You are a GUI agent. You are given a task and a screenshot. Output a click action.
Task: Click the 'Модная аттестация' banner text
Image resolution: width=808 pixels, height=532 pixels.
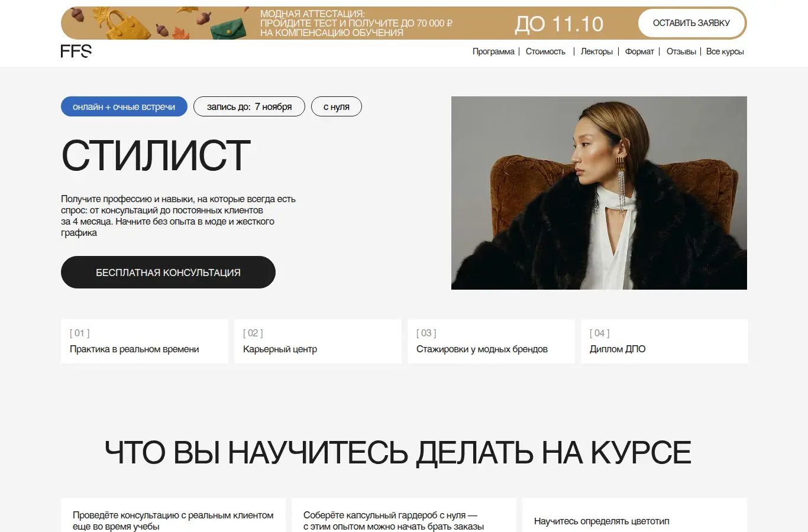356,23
